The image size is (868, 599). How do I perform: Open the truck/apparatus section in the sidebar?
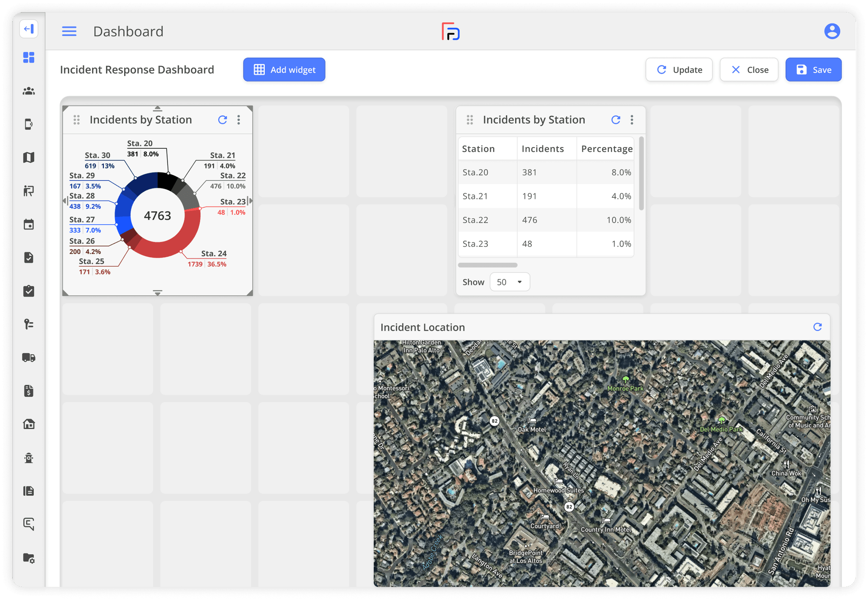(29, 358)
